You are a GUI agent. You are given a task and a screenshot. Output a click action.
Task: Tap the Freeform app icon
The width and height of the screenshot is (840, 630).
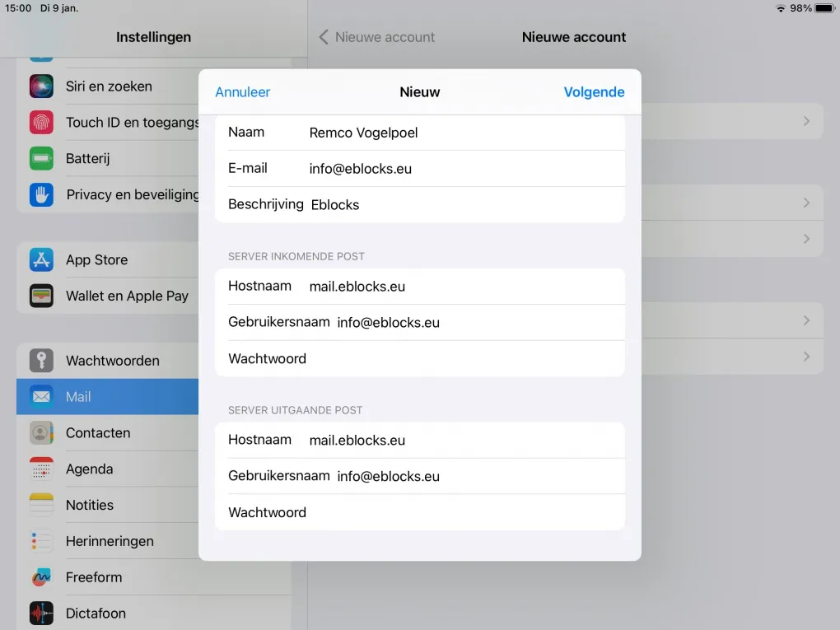click(41, 577)
